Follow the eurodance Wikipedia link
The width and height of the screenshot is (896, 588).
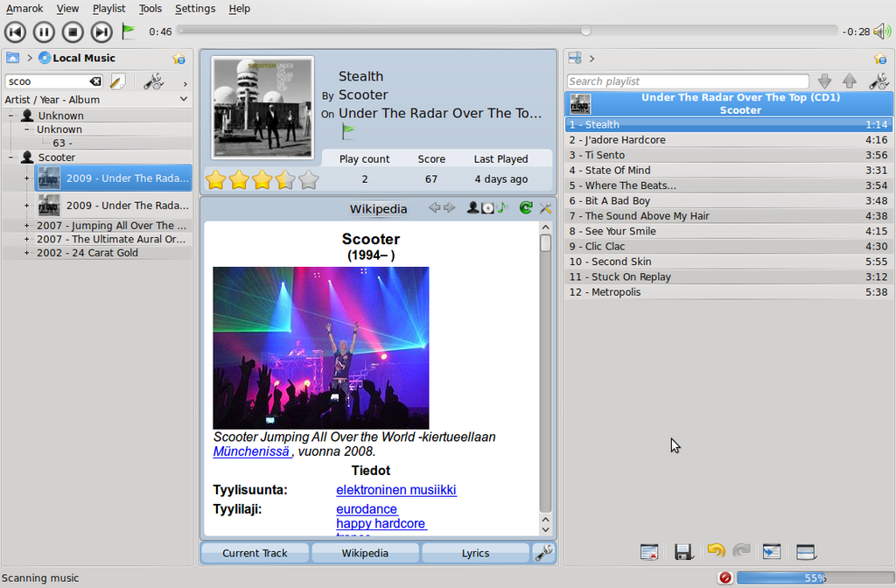[x=367, y=508]
